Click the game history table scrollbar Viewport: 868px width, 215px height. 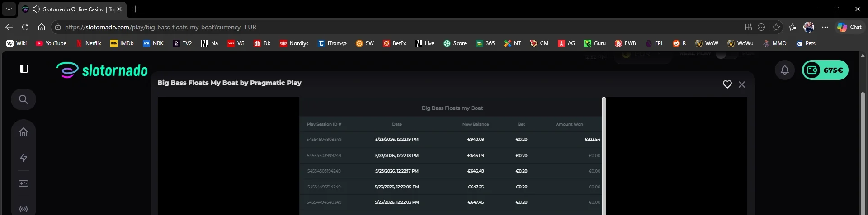604,156
